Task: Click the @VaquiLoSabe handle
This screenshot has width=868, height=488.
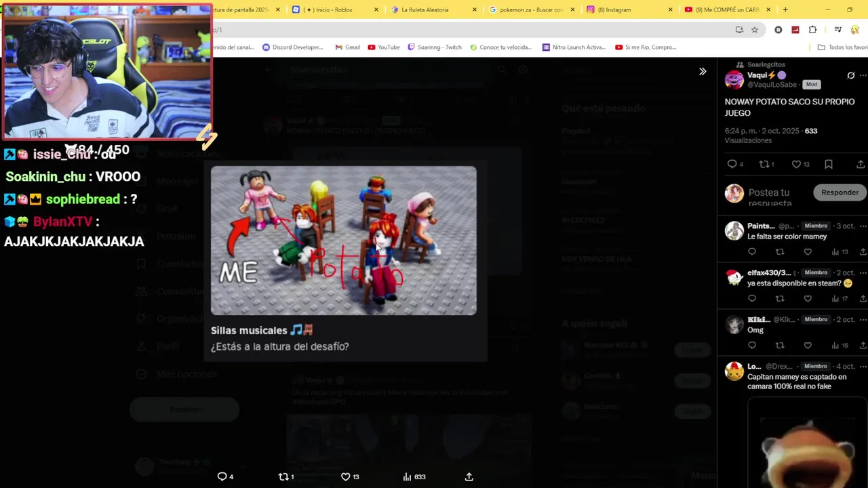Action: (x=772, y=85)
